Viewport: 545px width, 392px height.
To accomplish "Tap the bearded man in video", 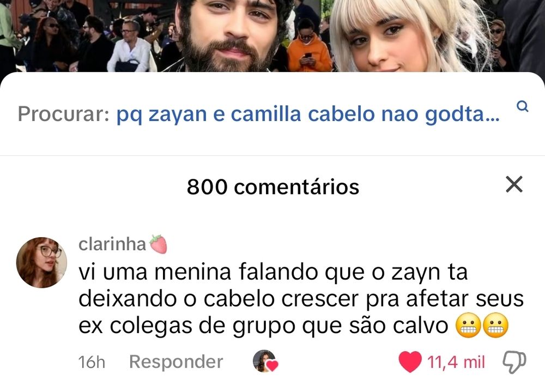I will point(229,35).
